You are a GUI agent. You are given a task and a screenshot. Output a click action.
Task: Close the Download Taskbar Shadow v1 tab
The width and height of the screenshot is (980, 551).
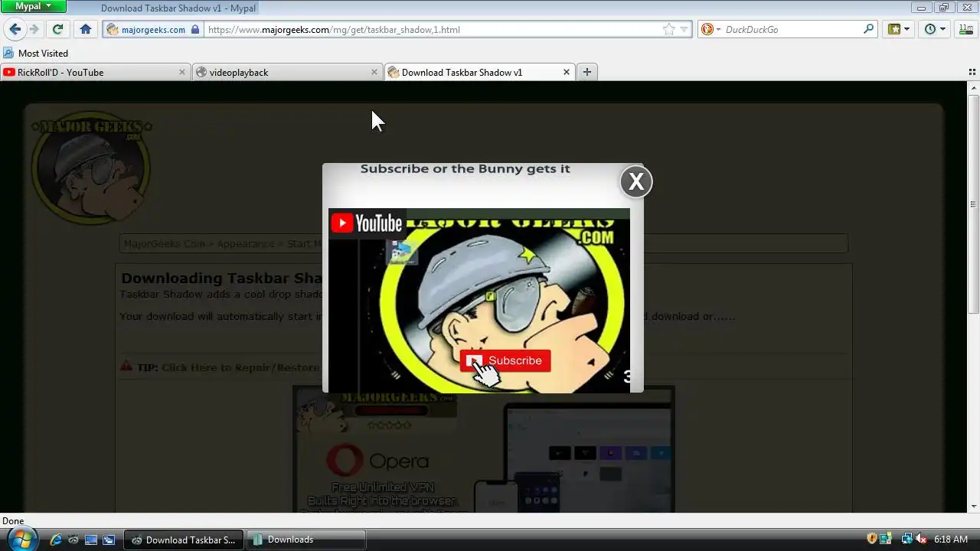(567, 72)
